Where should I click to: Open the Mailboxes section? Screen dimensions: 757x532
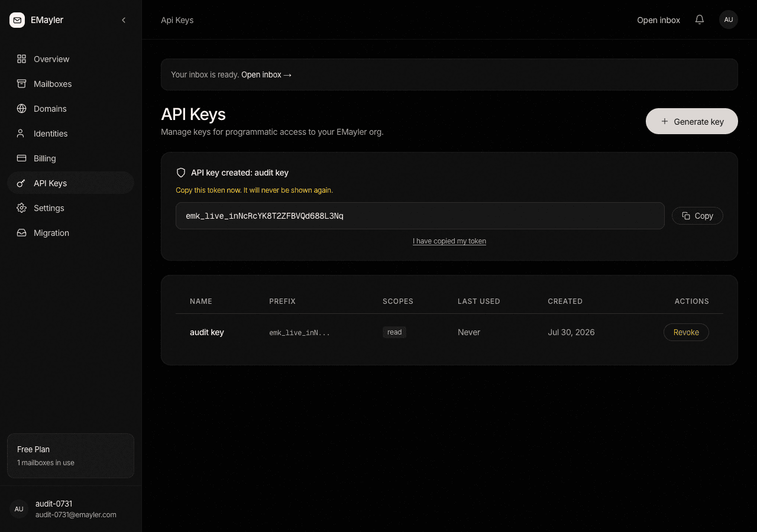(70, 84)
